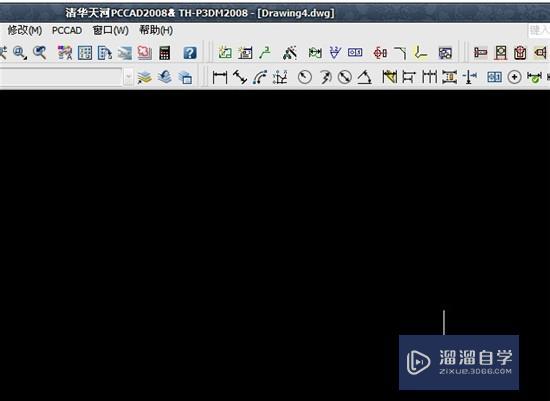Click the welding symbol sparks icon
The width and height of the screenshot is (550, 401).
coord(290,53)
